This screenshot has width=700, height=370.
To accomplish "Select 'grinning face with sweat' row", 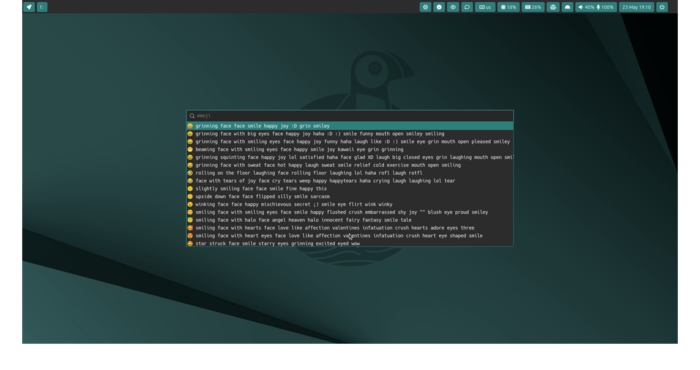I will point(350,165).
